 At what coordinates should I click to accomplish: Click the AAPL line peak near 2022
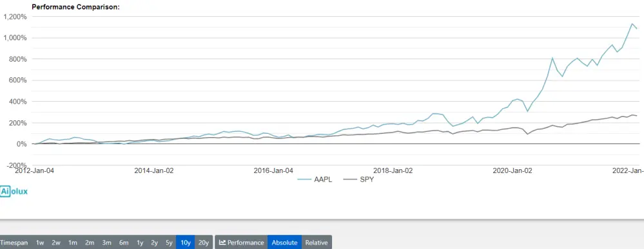tap(632, 24)
